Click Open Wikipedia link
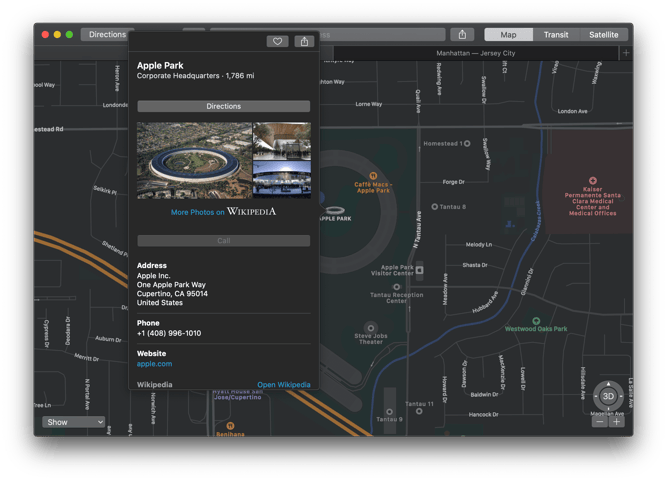 click(x=284, y=384)
